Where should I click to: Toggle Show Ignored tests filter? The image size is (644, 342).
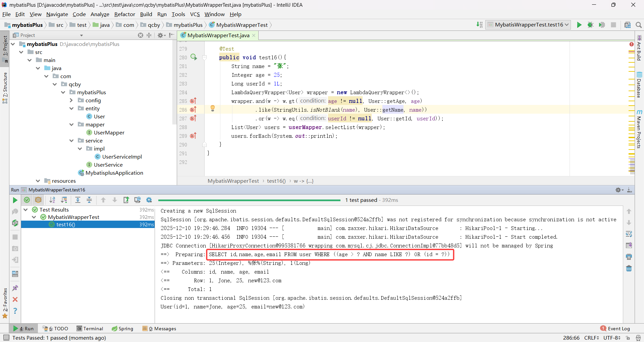[x=38, y=200]
